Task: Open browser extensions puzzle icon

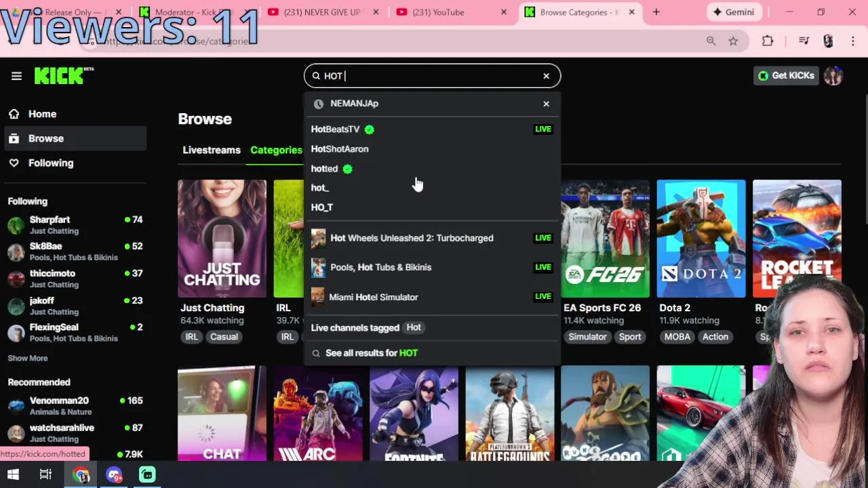Action: [x=768, y=41]
